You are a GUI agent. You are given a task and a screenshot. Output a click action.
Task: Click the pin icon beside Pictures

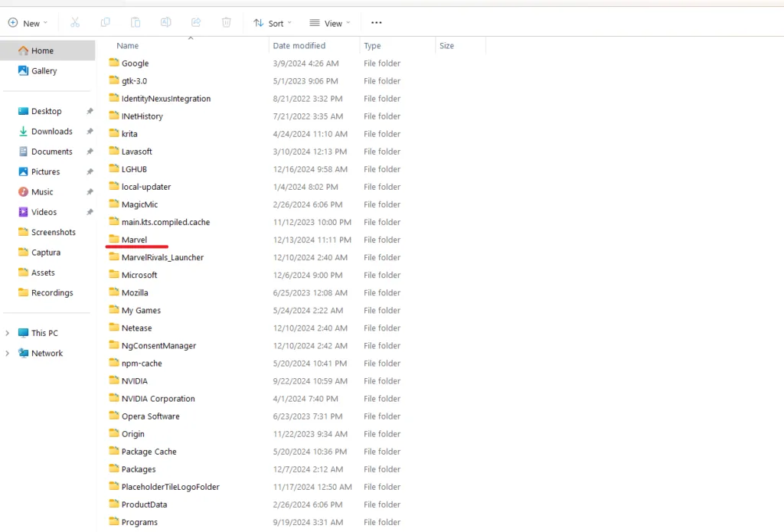click(x=90, y=171)
